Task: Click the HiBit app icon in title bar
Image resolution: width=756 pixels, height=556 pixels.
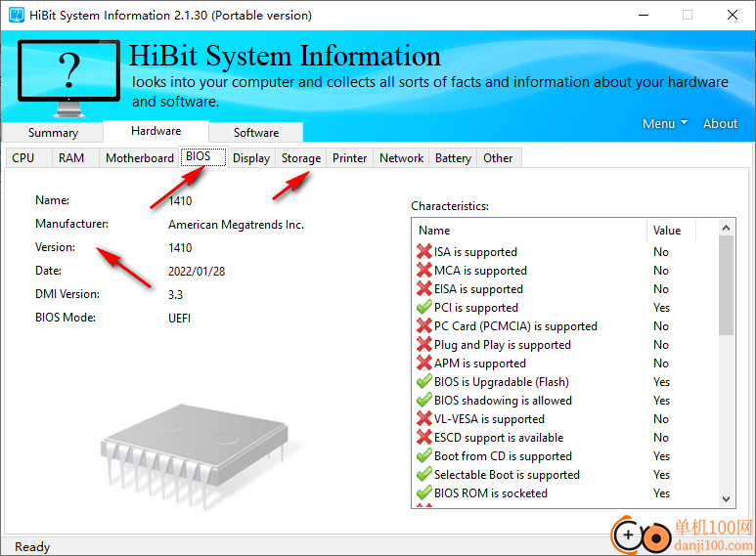Action: click(17, 15)
